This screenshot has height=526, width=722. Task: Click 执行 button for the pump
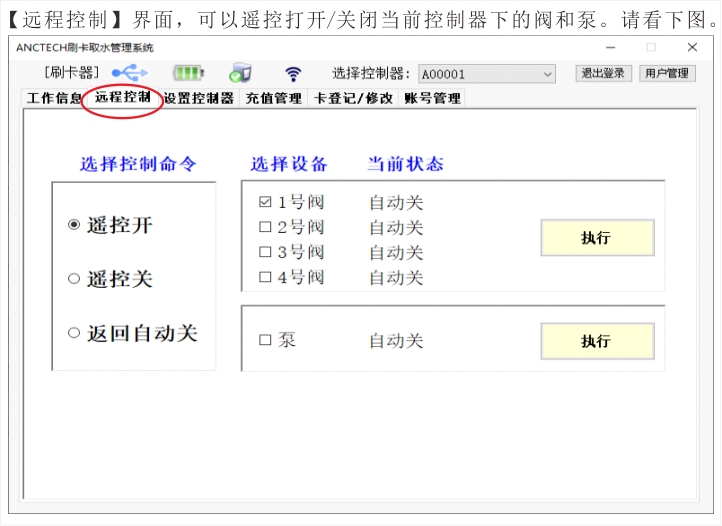click(597, 341)
